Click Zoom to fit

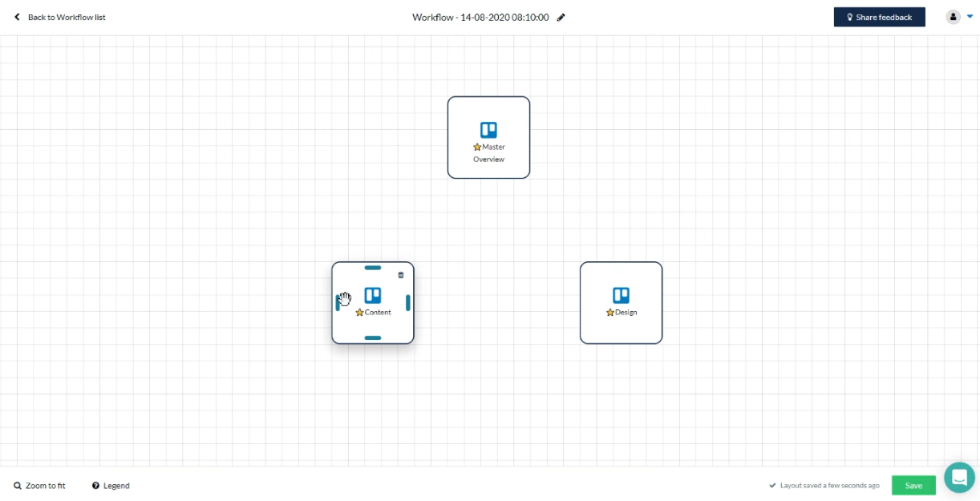[39, 486]
